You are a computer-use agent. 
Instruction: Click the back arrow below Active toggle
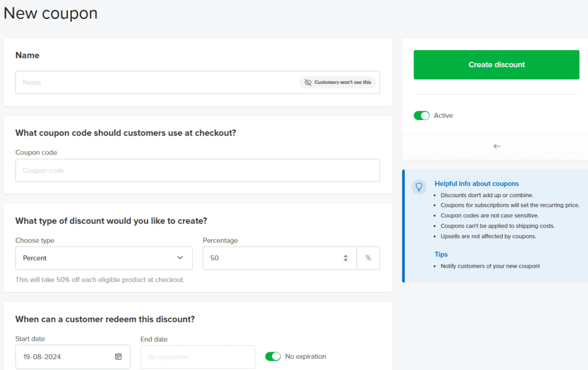(x=497, y=147)
